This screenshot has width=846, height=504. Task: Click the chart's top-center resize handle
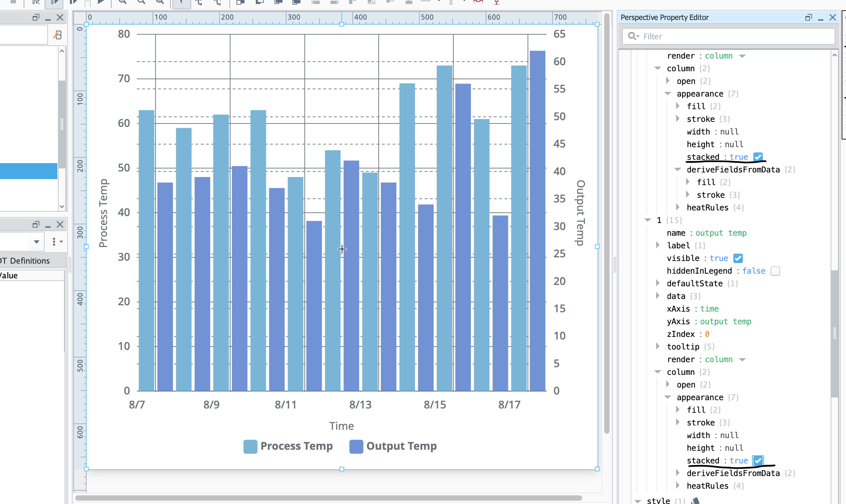(x=341, y=24)
